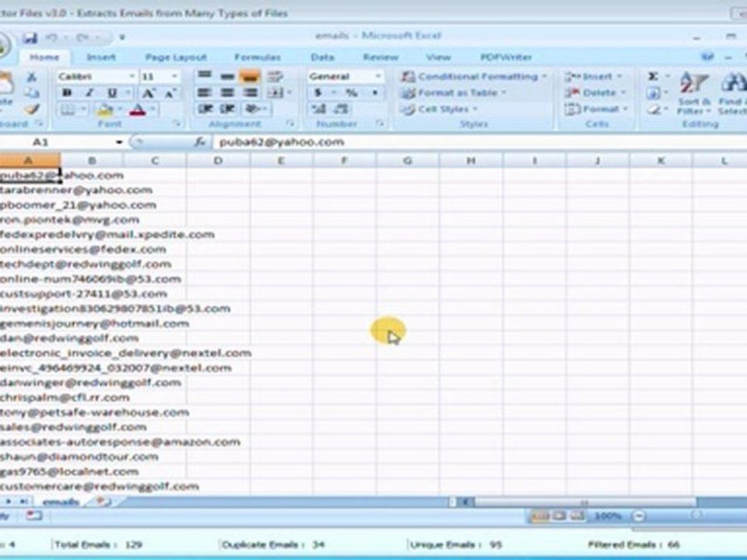Click the Redo icon in quick access toolbar
This screenshot has height=560, width=747.
(x=82, y=37)
